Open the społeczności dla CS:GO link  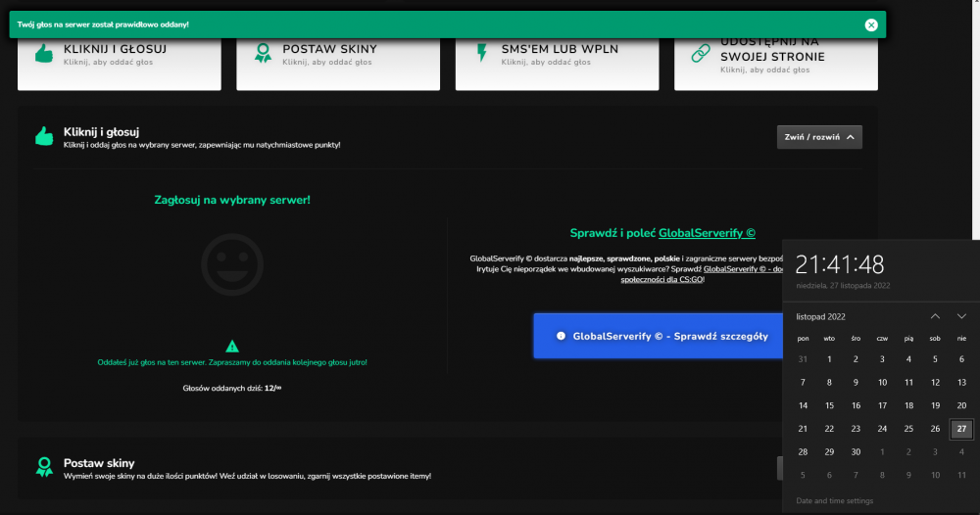coord(662,280)
